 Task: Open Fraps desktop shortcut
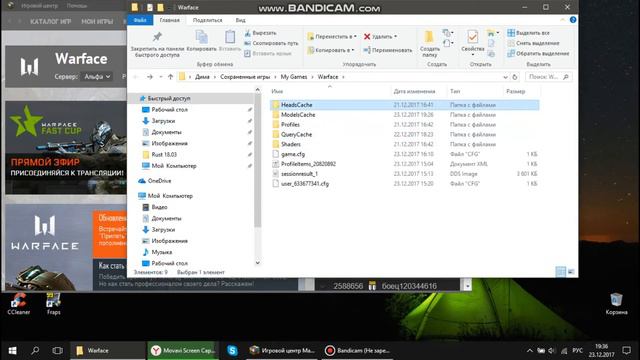click(x=53, y=304)
